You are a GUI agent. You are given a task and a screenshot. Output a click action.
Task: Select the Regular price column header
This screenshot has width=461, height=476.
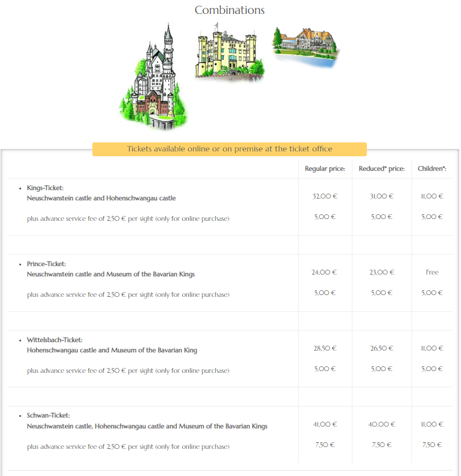(x=325, y=169)
